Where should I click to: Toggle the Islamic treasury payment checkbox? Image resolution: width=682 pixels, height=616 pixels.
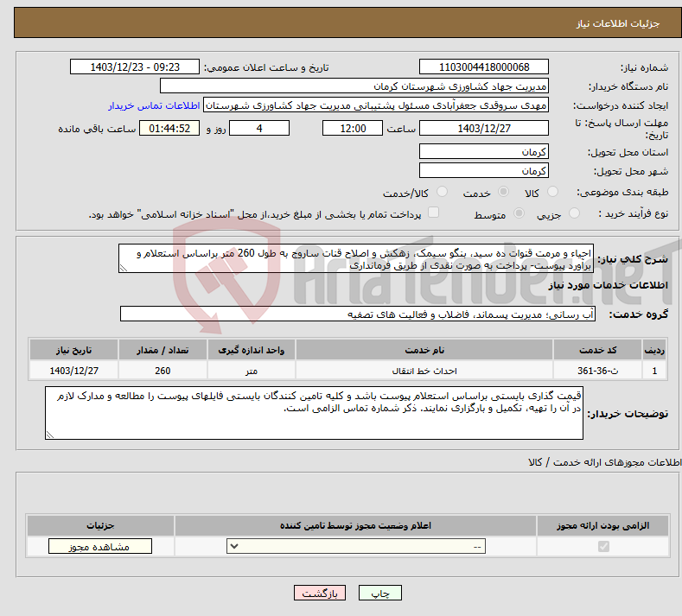point(434,213)
